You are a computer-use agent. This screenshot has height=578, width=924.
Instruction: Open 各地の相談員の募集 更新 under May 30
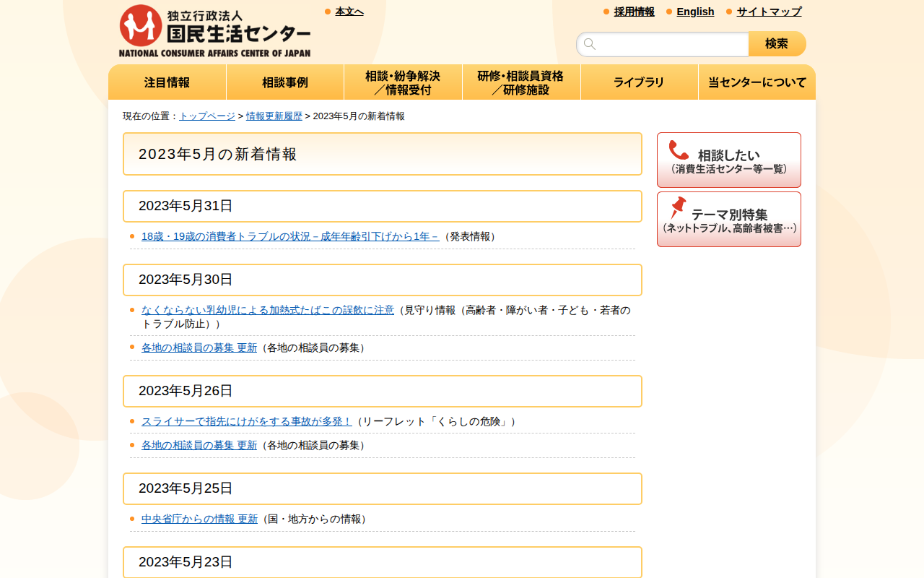(199, 348)
